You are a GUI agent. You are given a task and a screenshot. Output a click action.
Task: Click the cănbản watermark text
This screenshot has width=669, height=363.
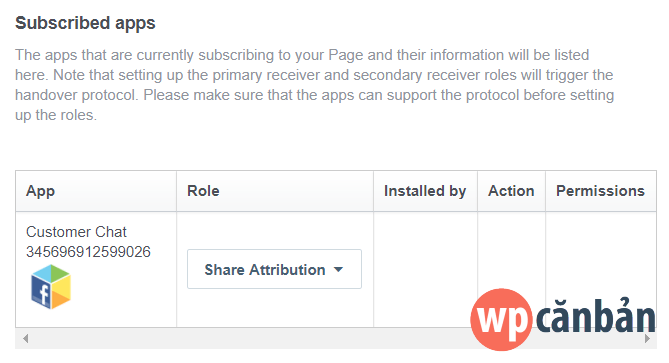coord(596,316)
